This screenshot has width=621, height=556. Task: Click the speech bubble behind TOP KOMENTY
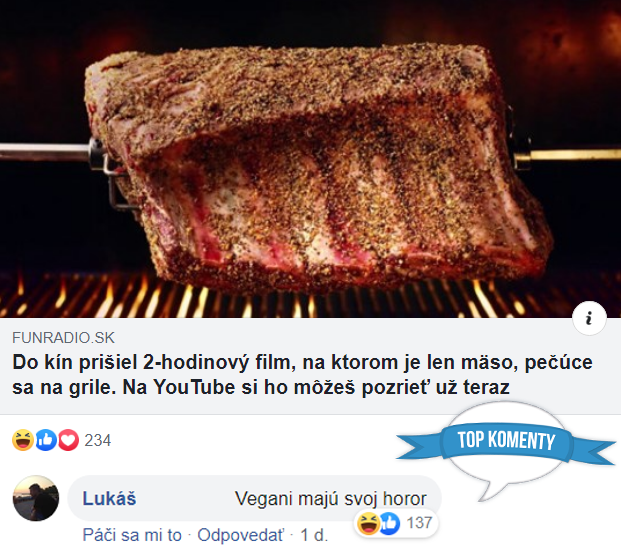click(x=505, y=451)
